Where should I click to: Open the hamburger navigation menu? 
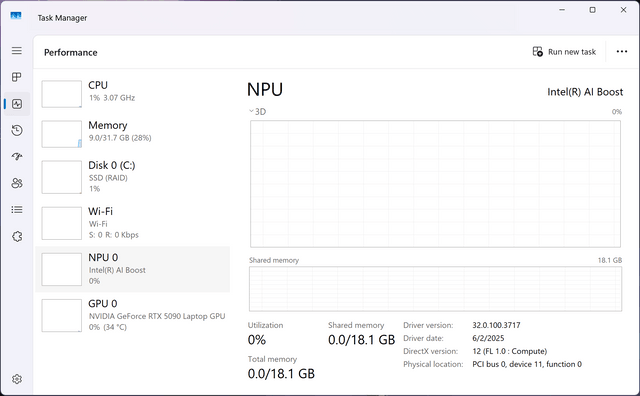[x=17, y=51]
